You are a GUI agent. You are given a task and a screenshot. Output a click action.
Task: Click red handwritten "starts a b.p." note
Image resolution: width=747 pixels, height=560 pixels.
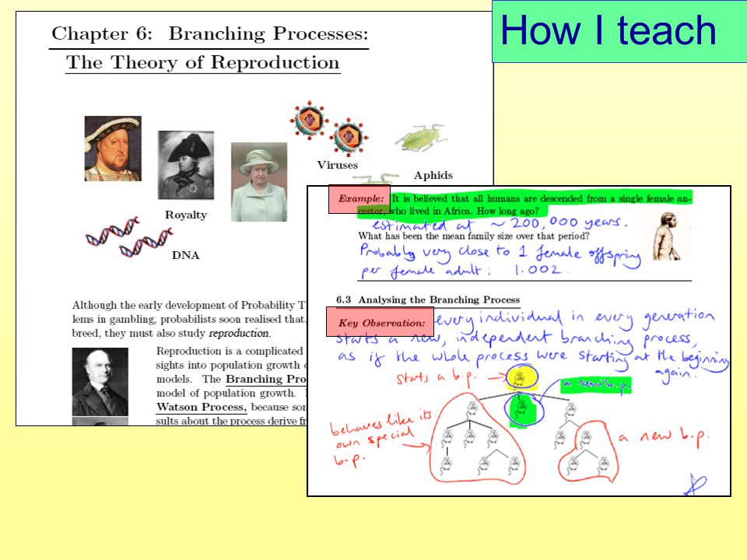click(435, 378)
